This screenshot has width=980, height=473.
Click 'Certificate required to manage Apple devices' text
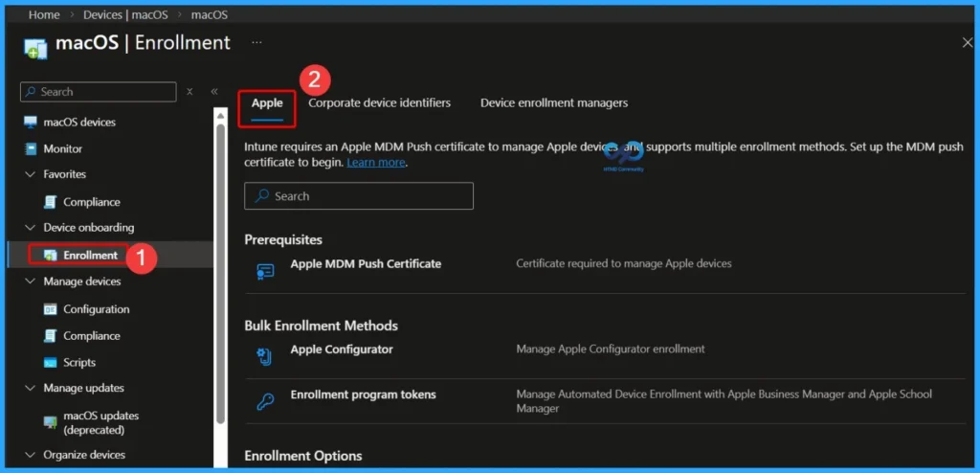[624, 263]
